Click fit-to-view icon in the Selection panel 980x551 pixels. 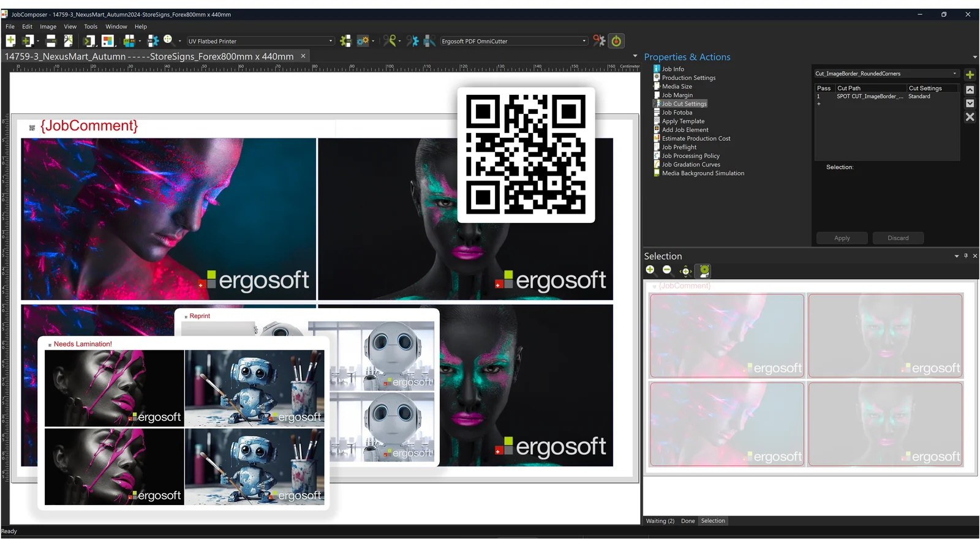pyautogui.click(x=686, y=271)
